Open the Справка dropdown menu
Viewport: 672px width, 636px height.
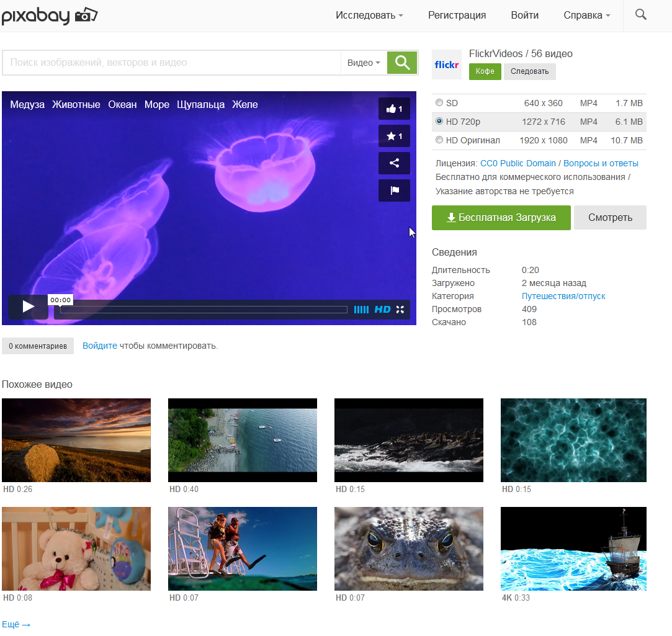tap(586, 16)
